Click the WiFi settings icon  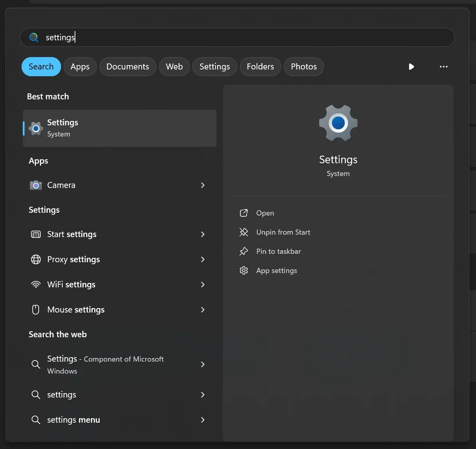point(36,285)
